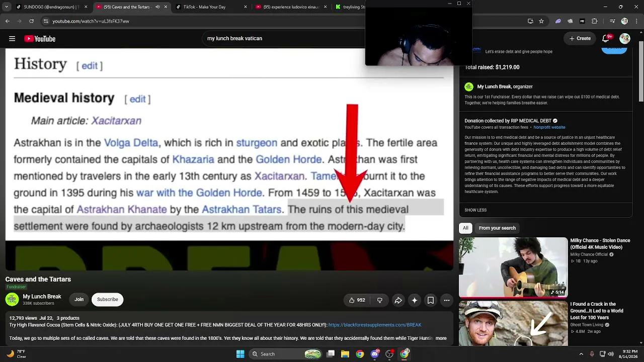Screen dimensions: 644x362
Task: Open the purple extension icon in toolbar
Action: click(558, 21)
